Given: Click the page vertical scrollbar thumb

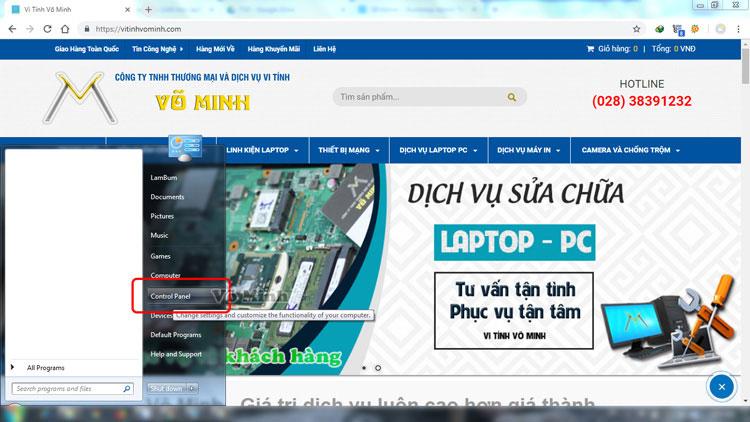Looking at the screenshot, I should [745, 66].
